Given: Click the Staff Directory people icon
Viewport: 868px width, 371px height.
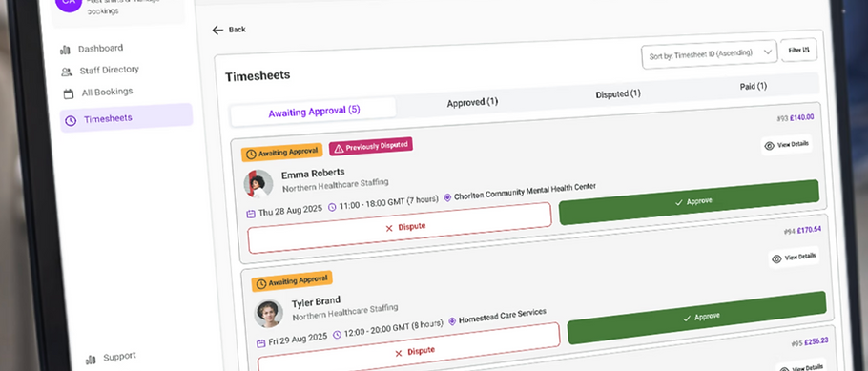Looking at the screenshot, I should tap(67, 72).
